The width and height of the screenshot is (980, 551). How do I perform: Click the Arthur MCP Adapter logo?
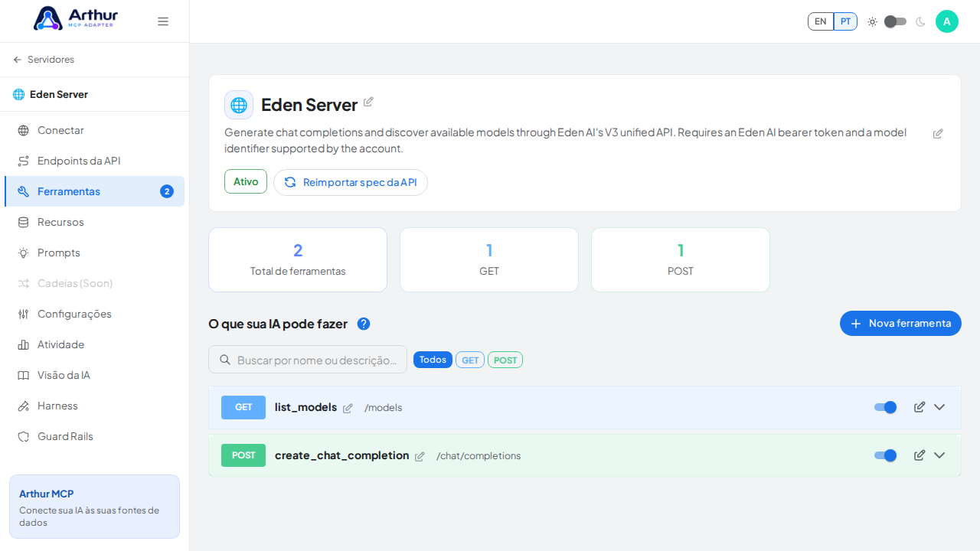[75, 18]
